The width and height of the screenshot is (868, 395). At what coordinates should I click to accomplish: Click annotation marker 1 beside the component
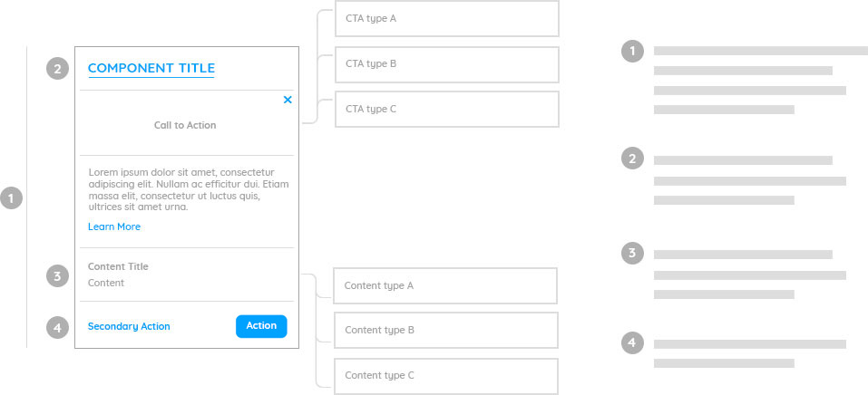(11, 198)
